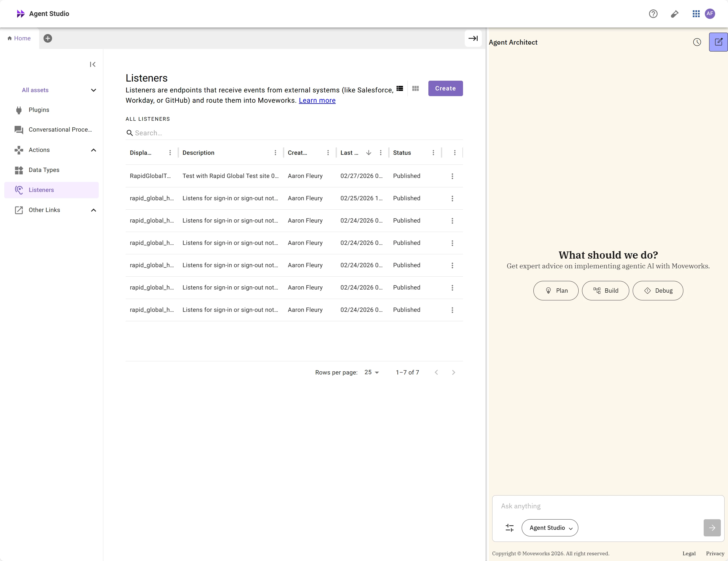The image size is (728, 561).
Task: Click the Create listener button
Action: tap(445, 89)
